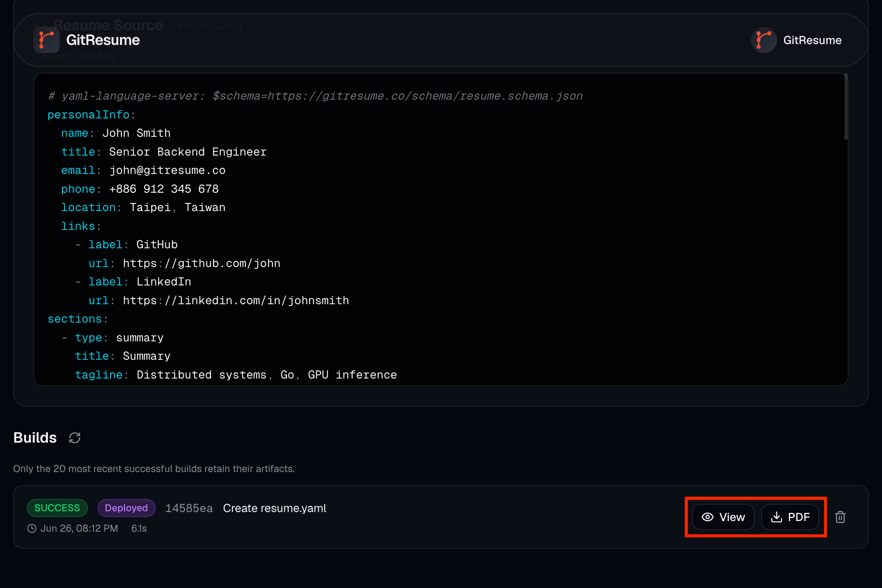Click the 'label: LinkedIn' line
The image size is (882, 588).
click(x=140, y=282)
